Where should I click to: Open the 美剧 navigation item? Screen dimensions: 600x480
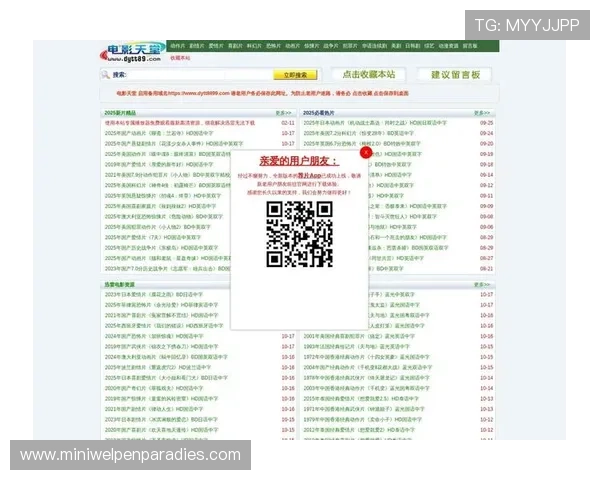(x=396, y=46)
